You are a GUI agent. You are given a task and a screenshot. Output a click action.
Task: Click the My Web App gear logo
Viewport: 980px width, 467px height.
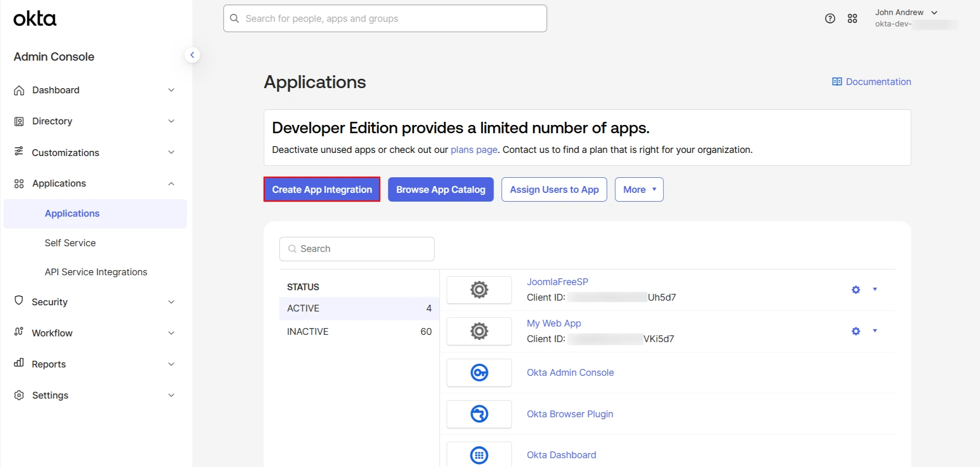[479, 331]
